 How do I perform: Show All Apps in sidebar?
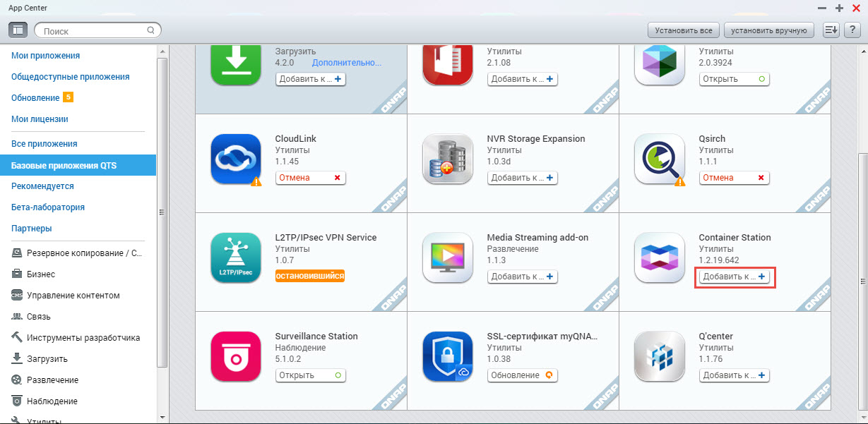[44, 143]
